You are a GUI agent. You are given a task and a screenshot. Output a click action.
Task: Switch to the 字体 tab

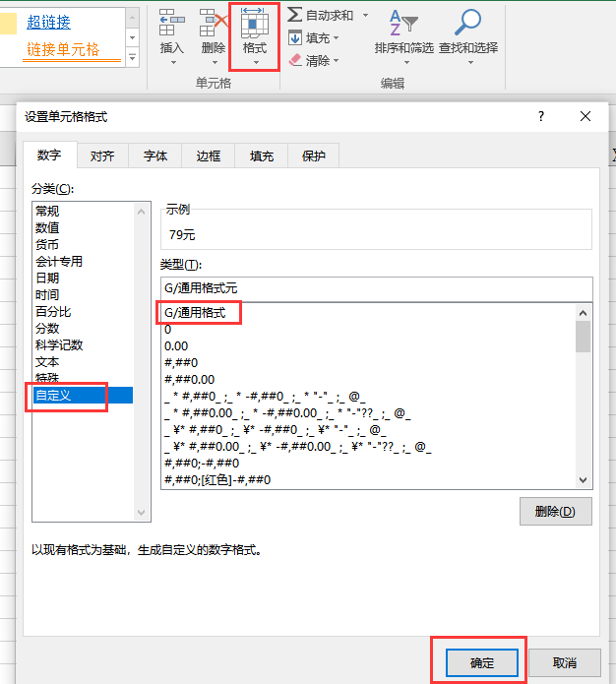coord(155,155)
